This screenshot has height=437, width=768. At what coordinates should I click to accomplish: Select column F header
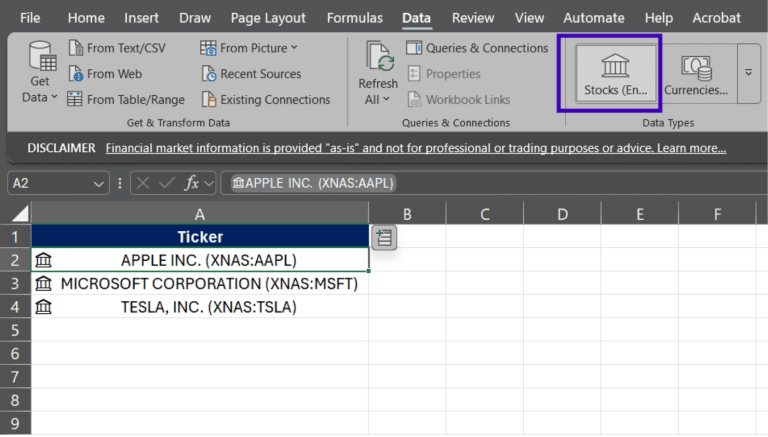point(717,214)
